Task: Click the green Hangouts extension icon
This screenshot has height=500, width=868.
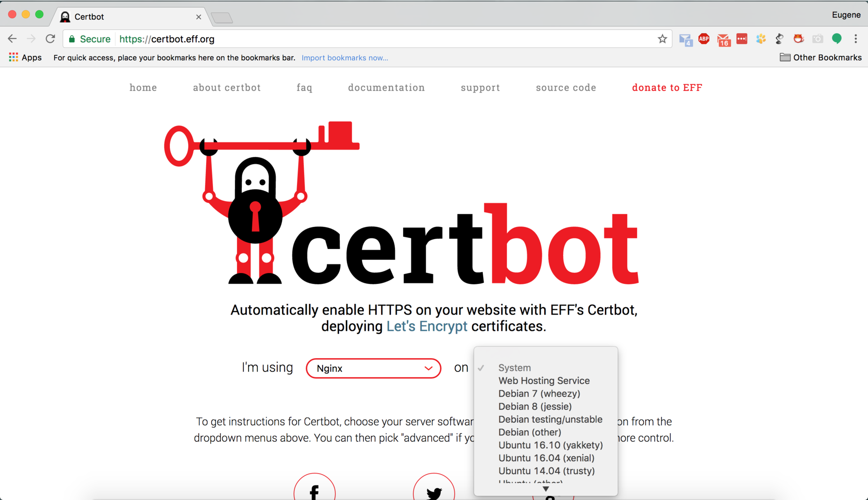Action: pyautogui.click(x=837, y=39)
